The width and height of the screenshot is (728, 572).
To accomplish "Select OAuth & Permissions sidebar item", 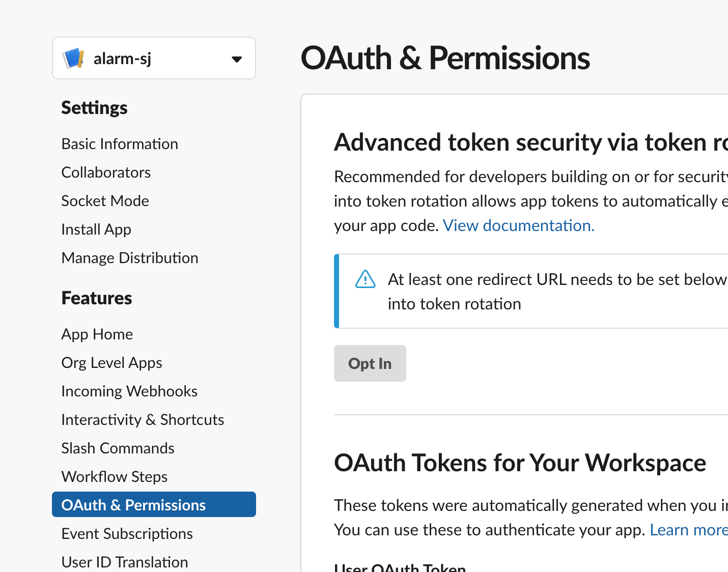I will tap(154, 504).
